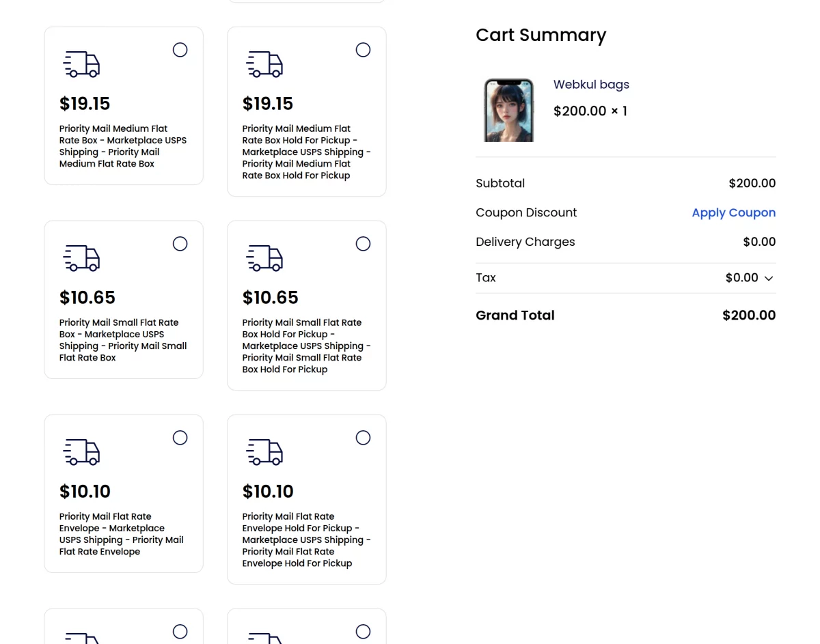Click truck icon of Priority Mail Small Flat Rate Box

coord(81,258)
